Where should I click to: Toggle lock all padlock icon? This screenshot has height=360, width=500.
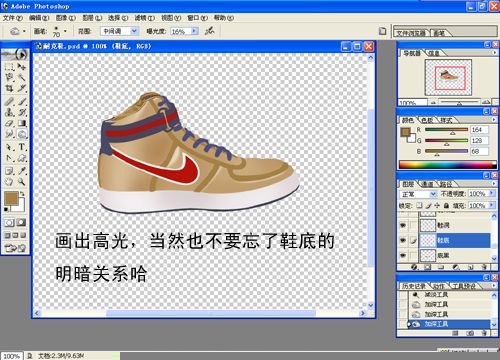(446, 206)
